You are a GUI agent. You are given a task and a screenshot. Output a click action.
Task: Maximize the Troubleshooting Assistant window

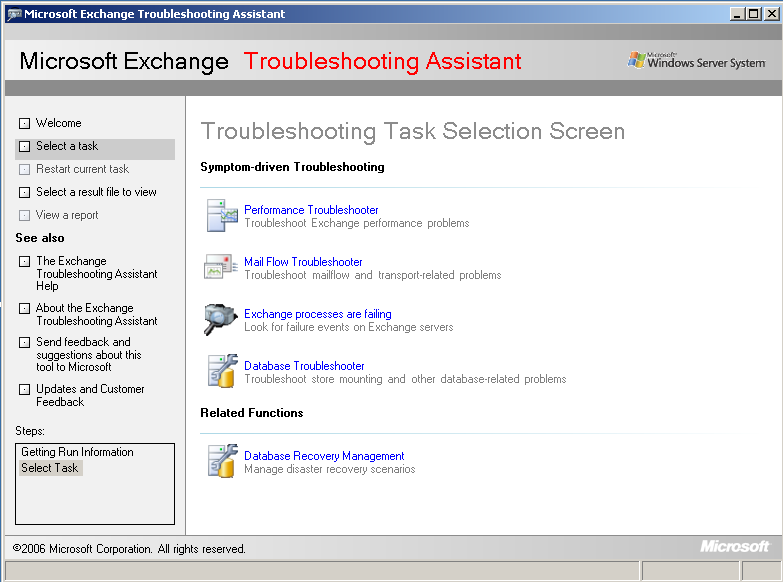pos(754,13)
